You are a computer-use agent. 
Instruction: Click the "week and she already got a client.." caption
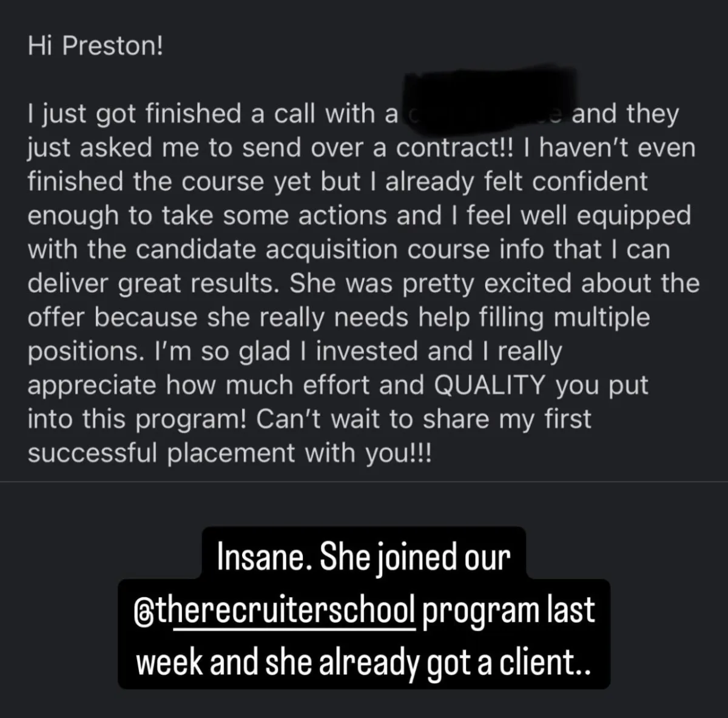[x=363, y=662]
